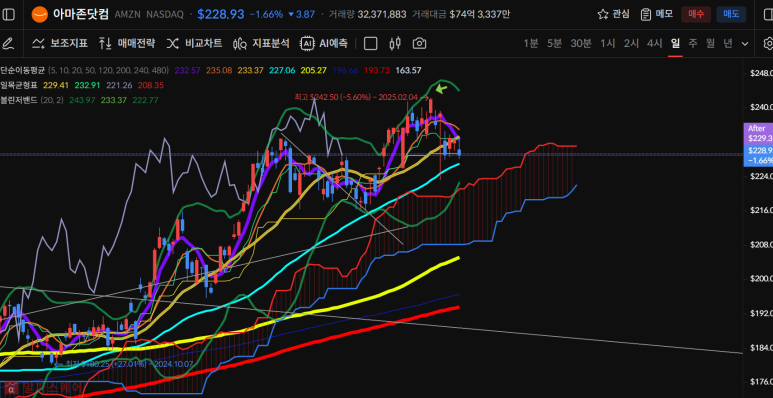
Task: Click the 229.41 Ichimoku value
Action: coord(55,85)
